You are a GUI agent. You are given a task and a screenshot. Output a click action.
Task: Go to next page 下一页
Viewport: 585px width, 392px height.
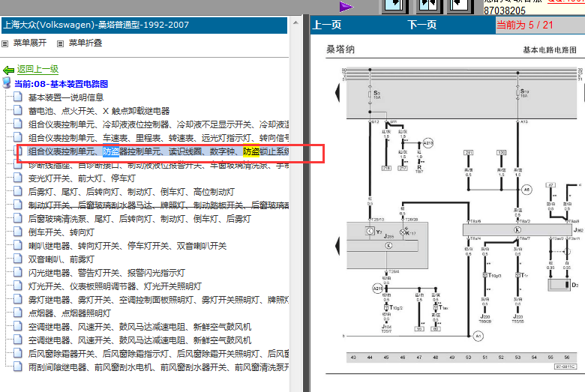[x=422, y=25]
